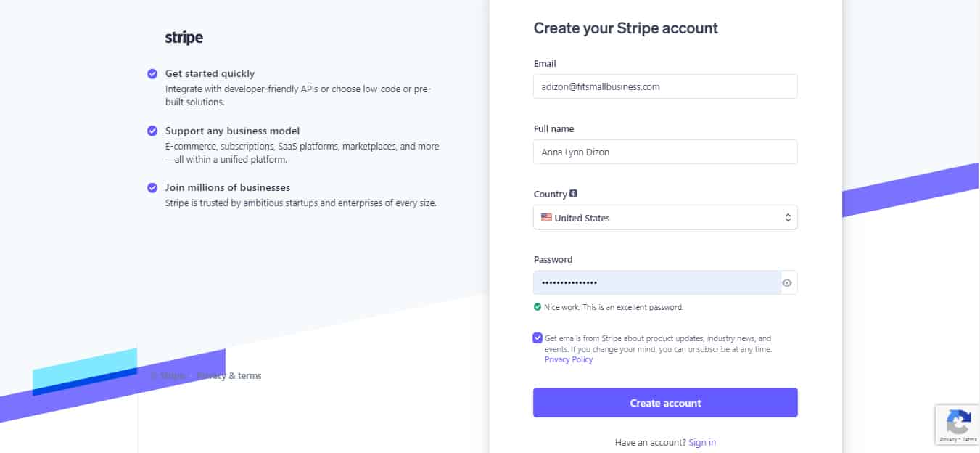
Task: Focus the Full name field with Anna Lynn Dizon
Action: (x=665, y=152)
